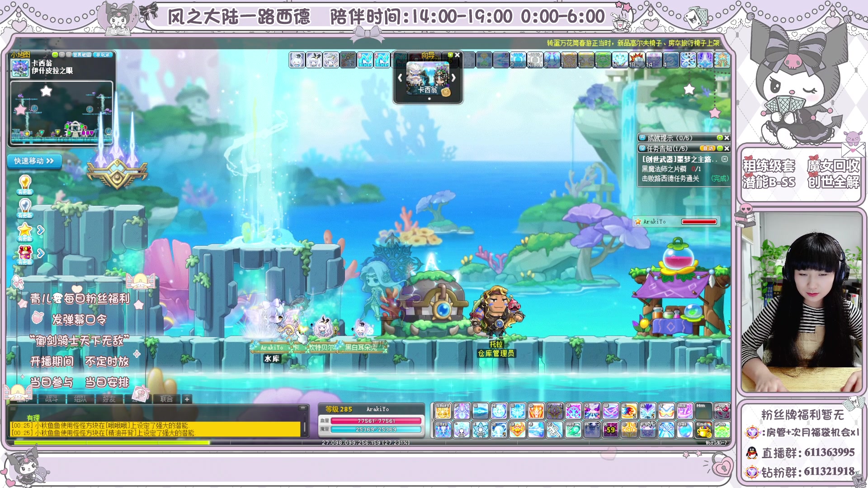Viewport: 868px width, 488px height.
Task: Activate the W-key purple swirl skill
Action: (x=610, y=411)
